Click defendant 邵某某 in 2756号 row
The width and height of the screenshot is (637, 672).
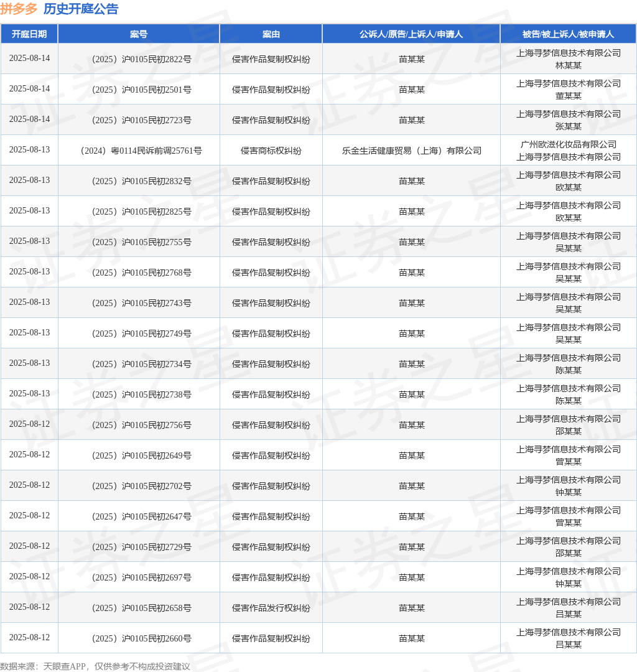tap(568, 431)
